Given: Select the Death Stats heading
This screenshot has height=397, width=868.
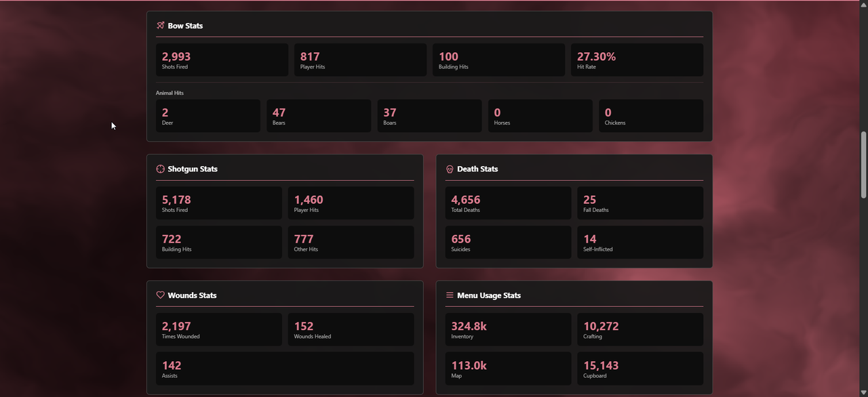Looking at the screenshot, I should (x=477, y=169).
